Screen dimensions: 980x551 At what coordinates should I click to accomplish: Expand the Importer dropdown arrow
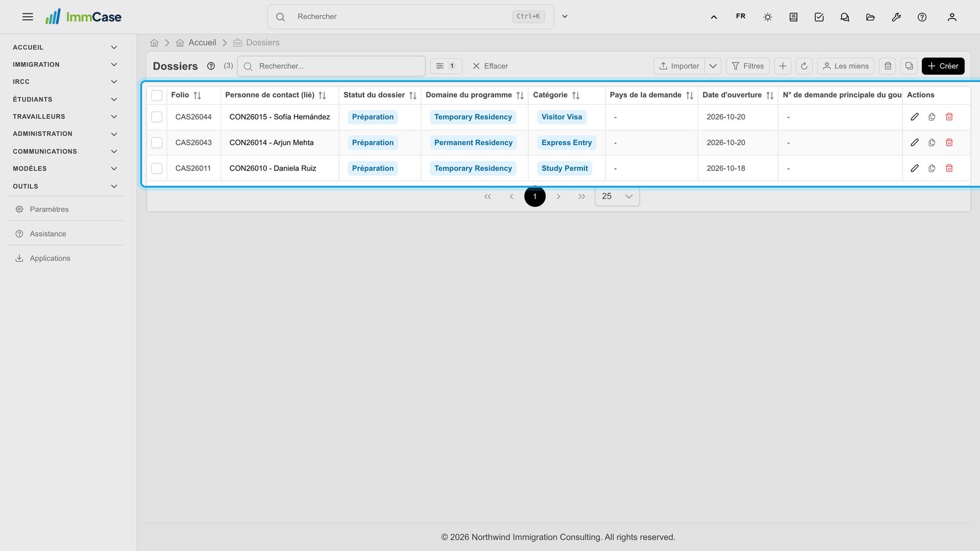point(713,66)
